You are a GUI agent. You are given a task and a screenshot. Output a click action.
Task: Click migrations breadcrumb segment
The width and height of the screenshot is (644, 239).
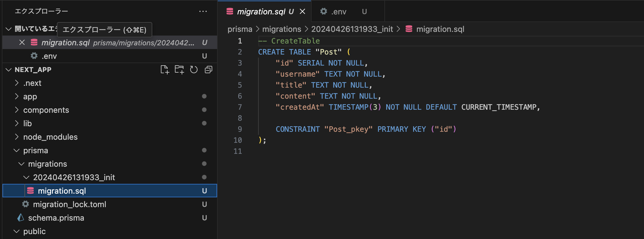tap(282, 29)
